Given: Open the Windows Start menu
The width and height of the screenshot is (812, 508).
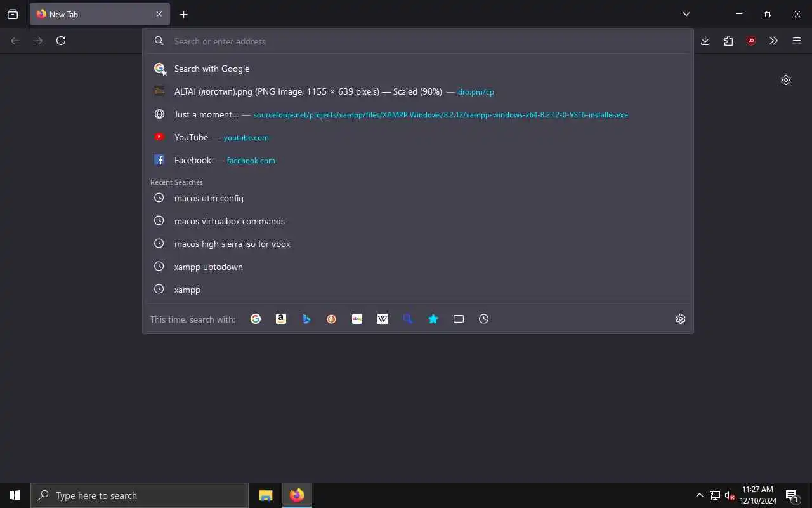Looking at the screenshot, I should coord(15,495).
